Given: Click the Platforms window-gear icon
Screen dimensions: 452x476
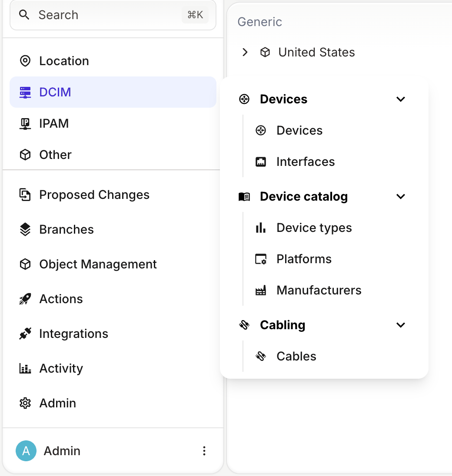Looking at the screenshot, I should (x=261, y=259).
